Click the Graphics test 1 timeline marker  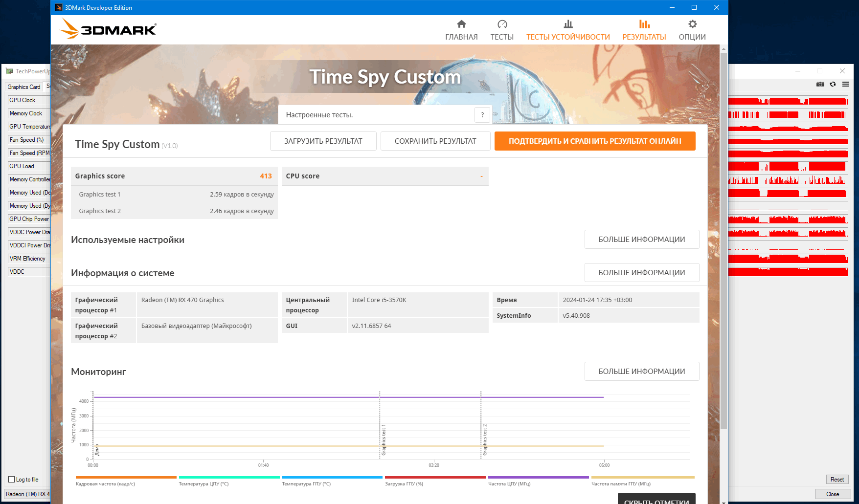click(x=384, y=440)
